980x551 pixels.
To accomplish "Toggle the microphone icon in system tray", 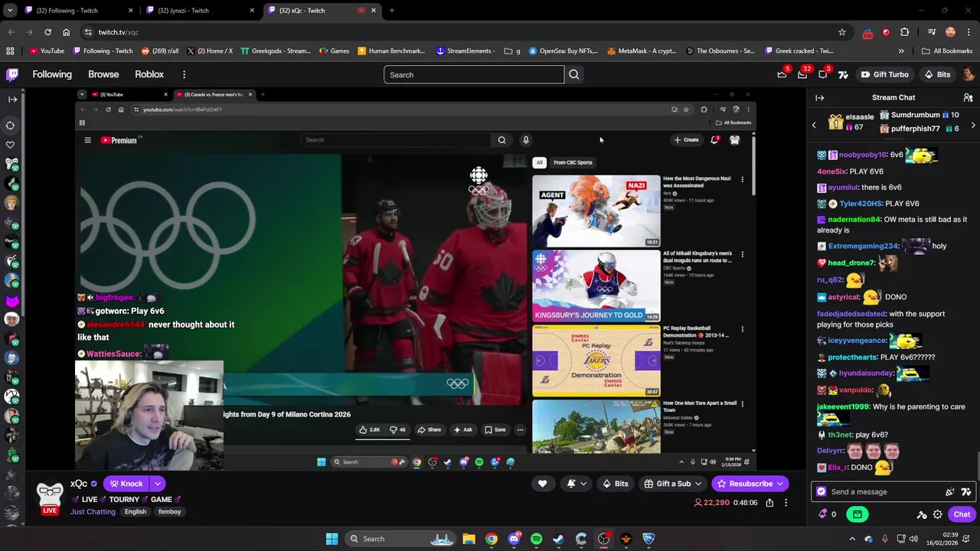I will [x=885, y=539].
